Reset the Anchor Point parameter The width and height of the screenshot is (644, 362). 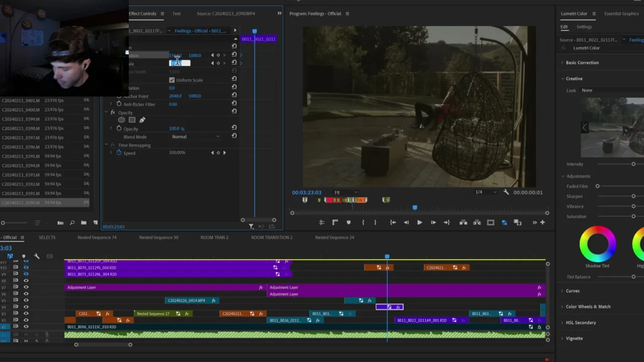pos(234,96)
